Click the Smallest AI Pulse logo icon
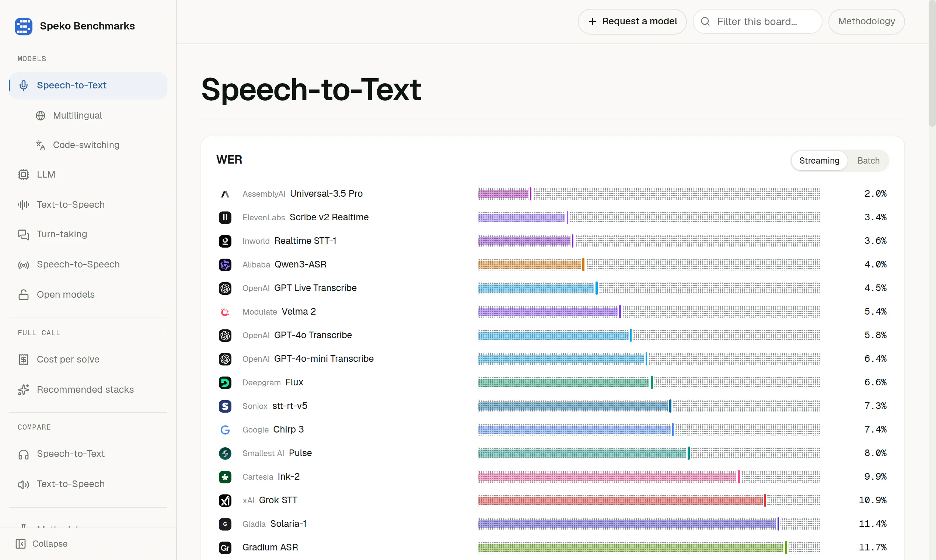Screen dimensions: 936x560 click(x=225, y=453)
